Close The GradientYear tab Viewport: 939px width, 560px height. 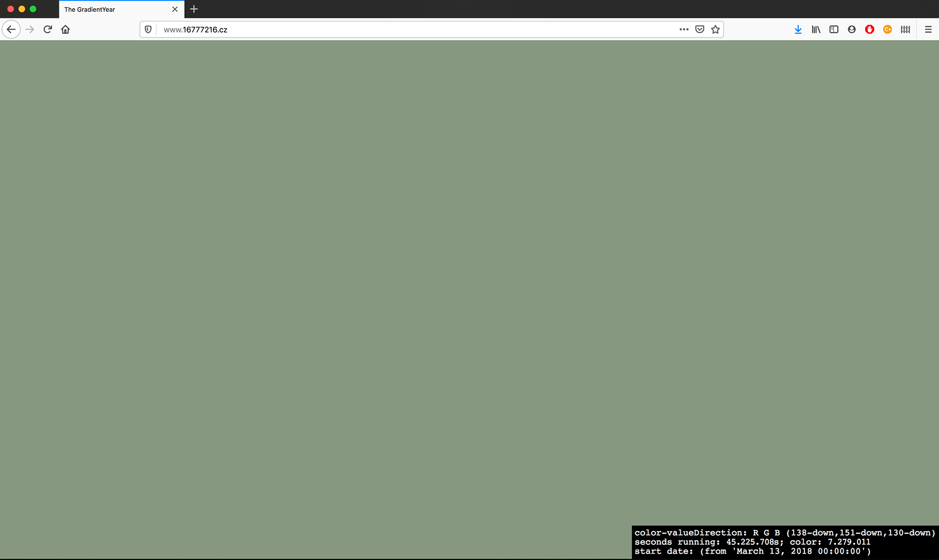point(175,9)
